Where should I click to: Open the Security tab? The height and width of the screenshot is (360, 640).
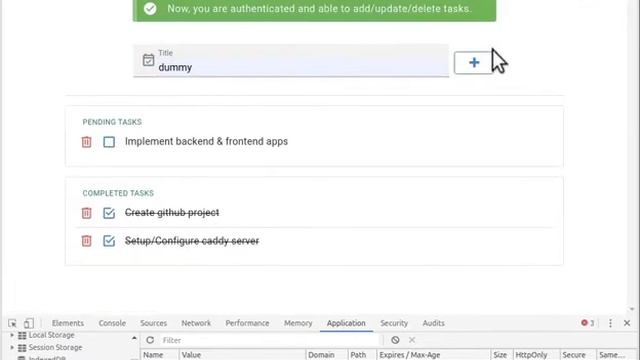pos(394,323)
